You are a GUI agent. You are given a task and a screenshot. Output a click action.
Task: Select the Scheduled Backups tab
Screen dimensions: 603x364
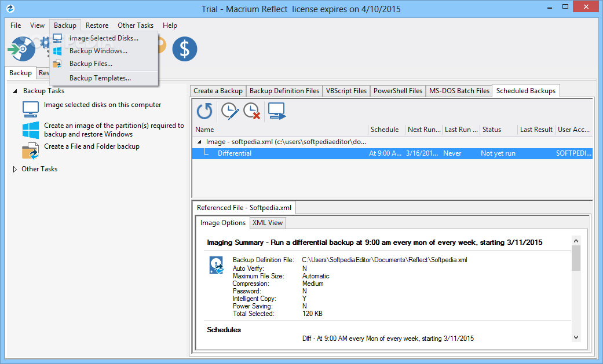point(526,91)
